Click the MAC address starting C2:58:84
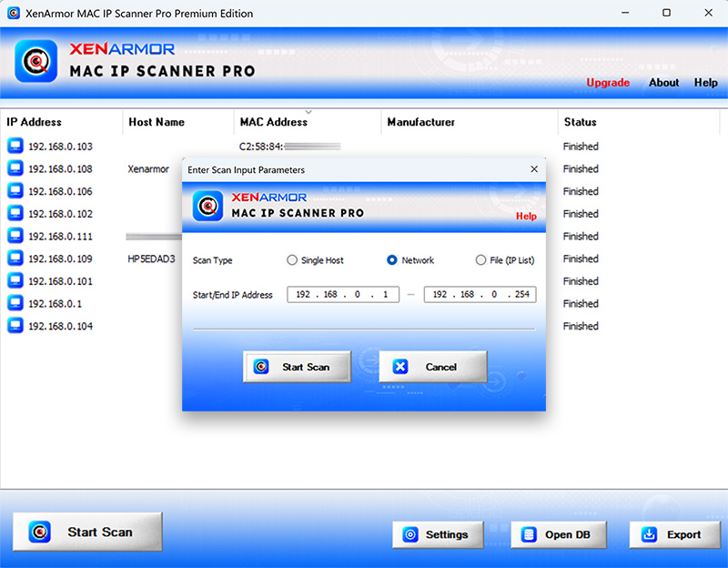The image size is (728, 568). (x=289, y=147)
